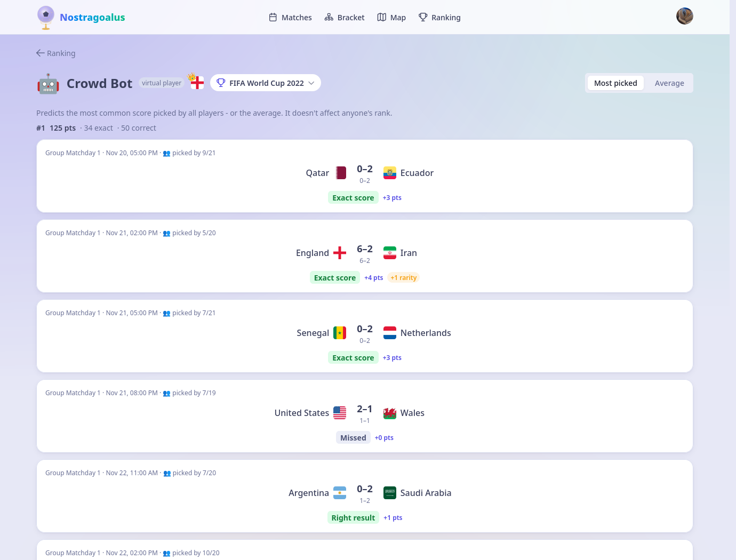Click the 'picked by 9/21' people icon
Viewport: 736px width, 560px height.
(x=166, y=154)
